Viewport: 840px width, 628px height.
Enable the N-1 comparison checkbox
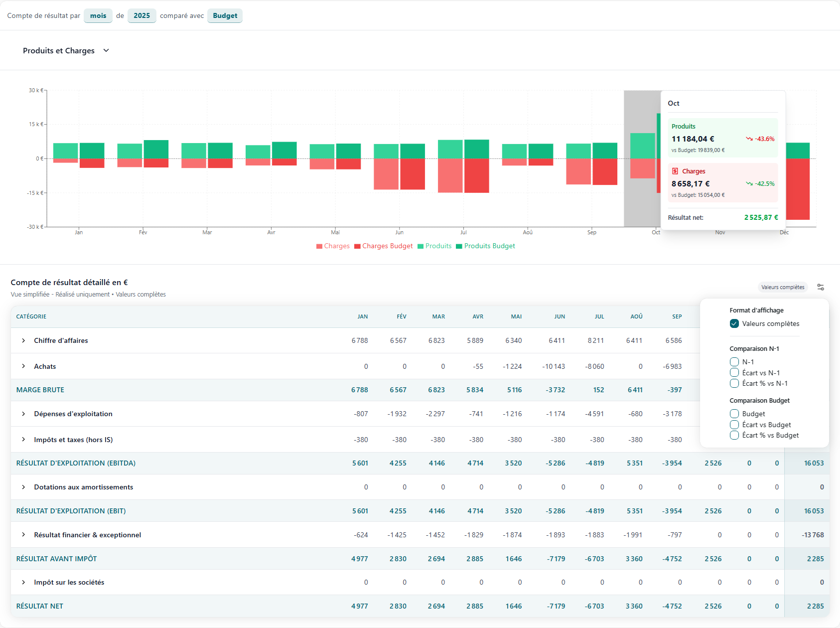click(734, 362)
